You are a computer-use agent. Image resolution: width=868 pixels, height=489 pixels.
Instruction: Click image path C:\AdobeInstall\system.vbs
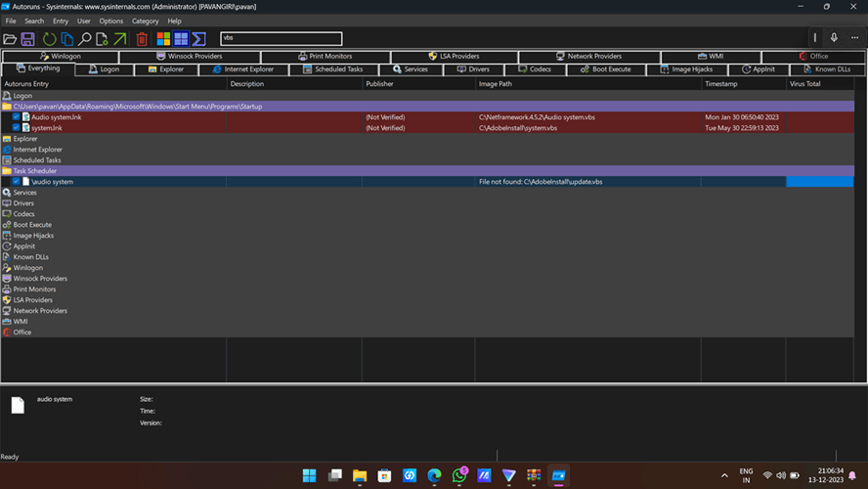coord(518,128)
